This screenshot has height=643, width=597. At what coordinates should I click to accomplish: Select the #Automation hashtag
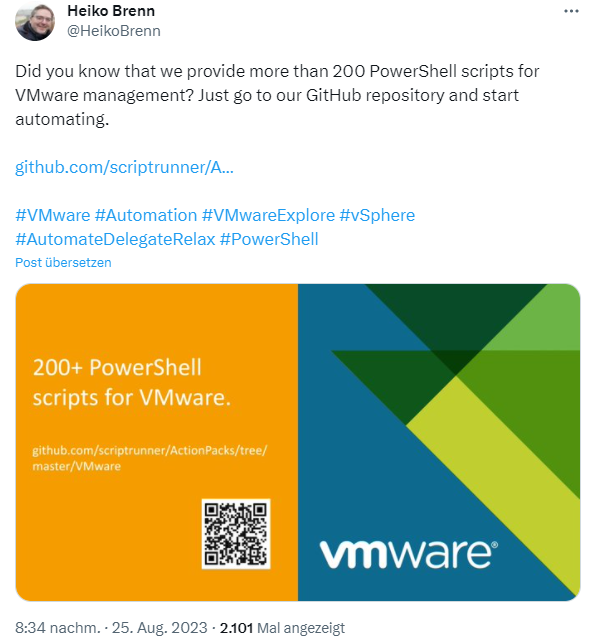click(146, 215)
